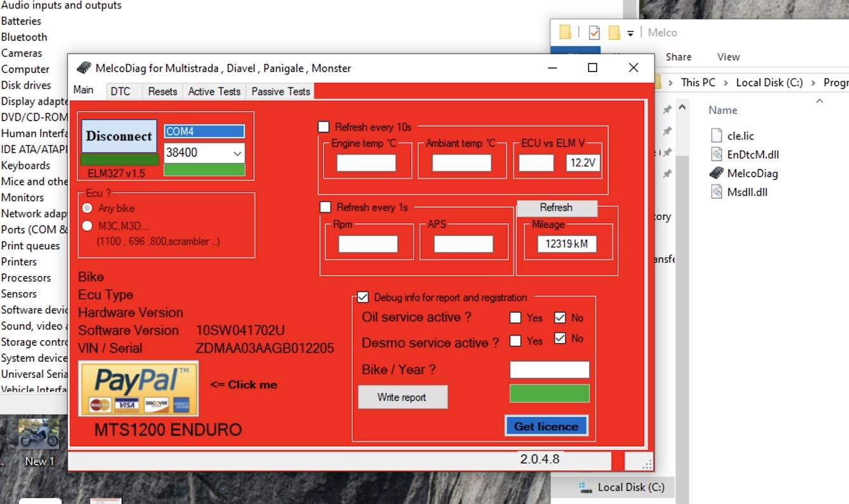Screen dimensions: 849x504
Task: Click the MelcoDiag title bar chip icon
Action: (84, 68)
